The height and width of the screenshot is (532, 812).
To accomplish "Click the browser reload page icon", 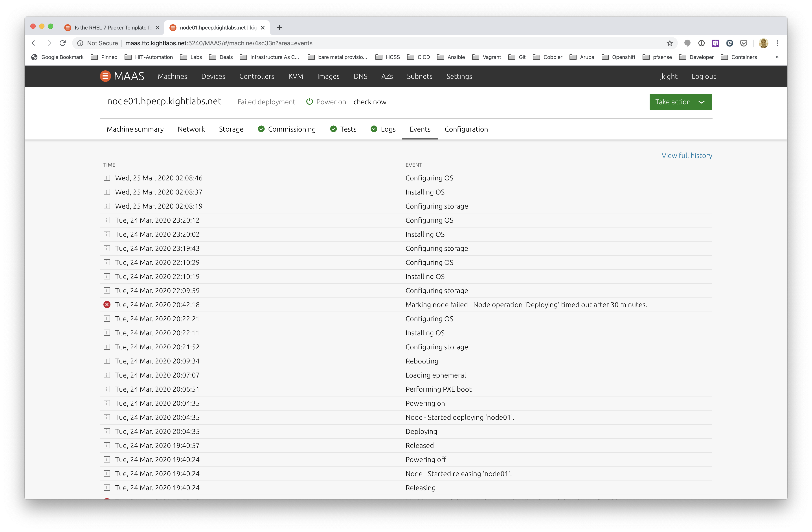I will 62,43.
